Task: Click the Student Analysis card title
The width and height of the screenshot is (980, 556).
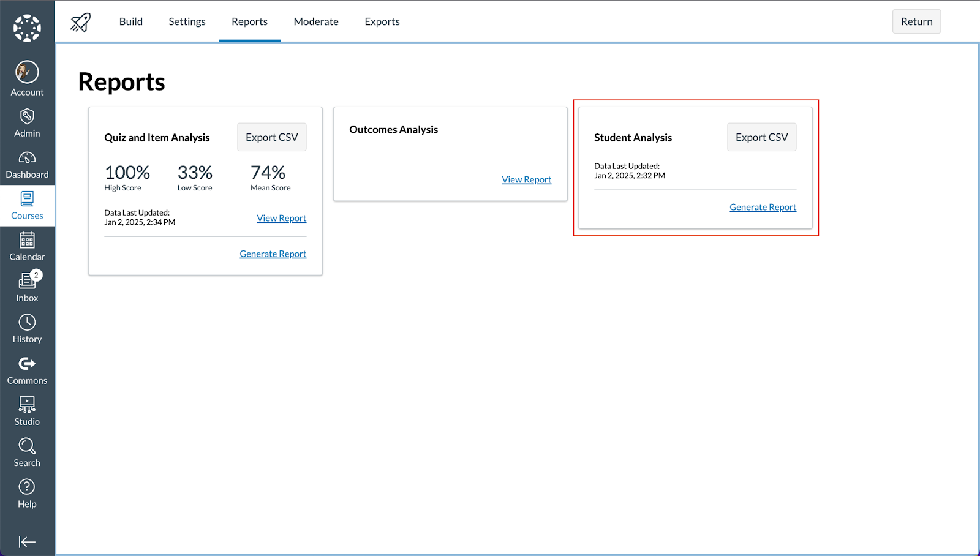Action: (633, 138)
